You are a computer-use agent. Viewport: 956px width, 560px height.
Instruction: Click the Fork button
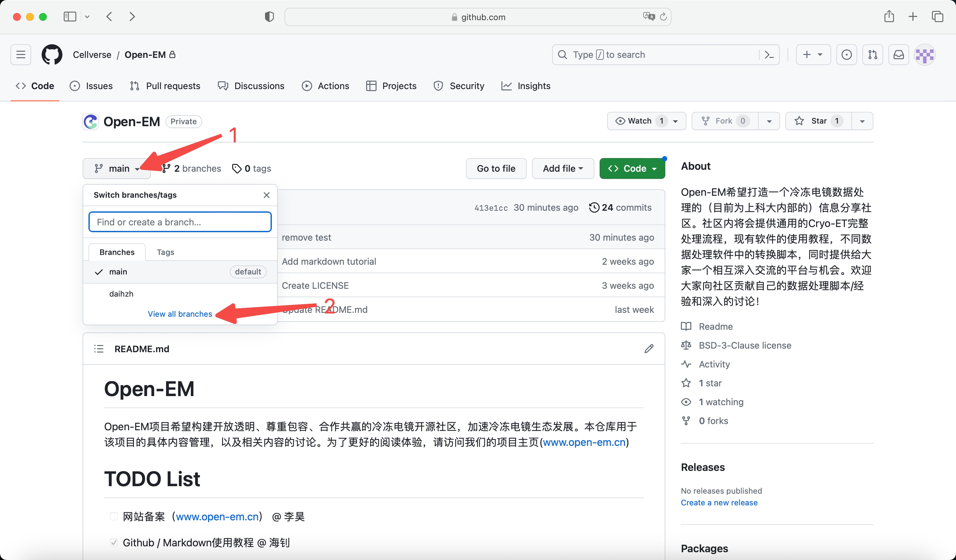724,121
